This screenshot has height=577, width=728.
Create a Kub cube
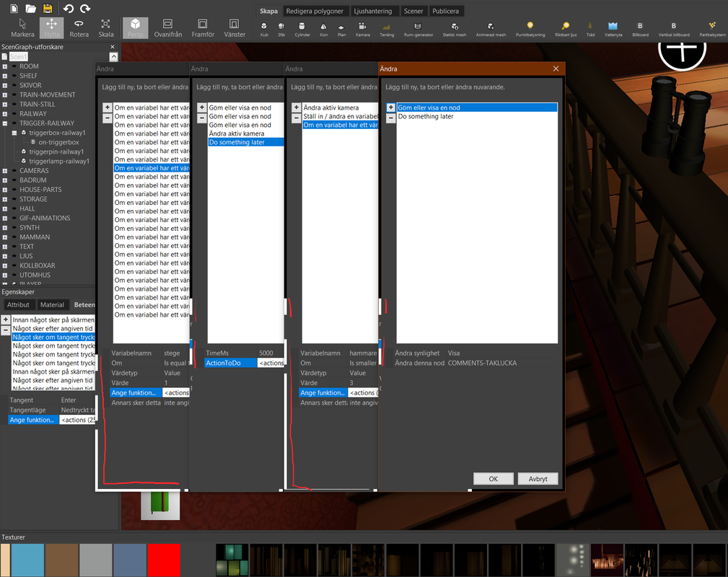coord(264,30)
